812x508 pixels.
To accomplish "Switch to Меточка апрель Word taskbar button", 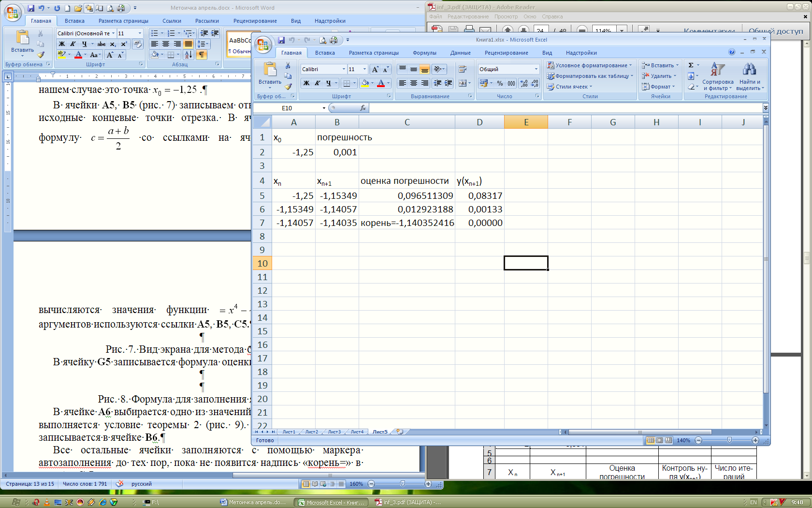I will (x=254, y=502).
